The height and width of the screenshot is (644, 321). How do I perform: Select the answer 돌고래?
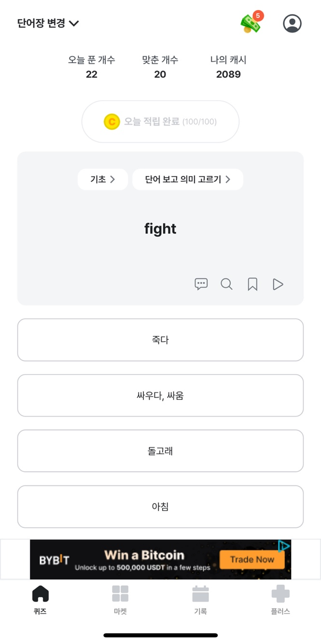click(160, 451)
